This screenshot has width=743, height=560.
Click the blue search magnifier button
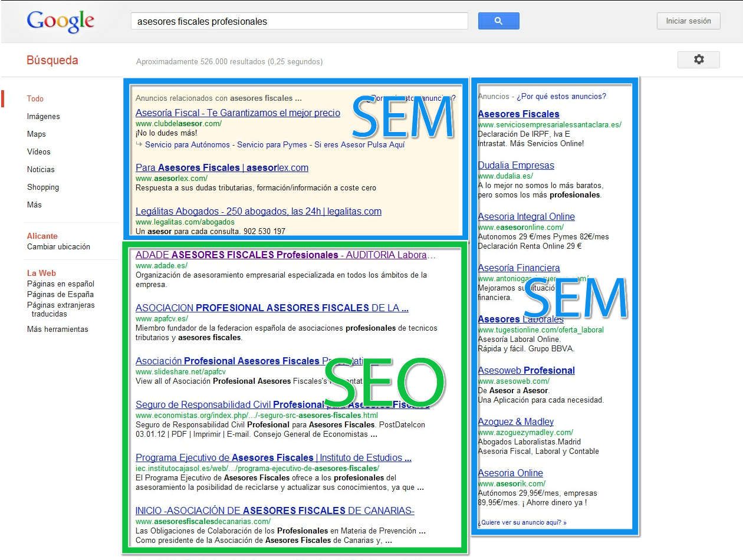point(498,21)
